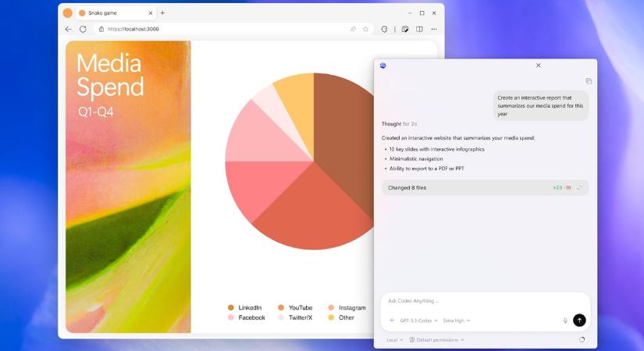The height and width of the screenshot is (351, 644).
Task: Reload the localhost page
Action: click(83, 29)
